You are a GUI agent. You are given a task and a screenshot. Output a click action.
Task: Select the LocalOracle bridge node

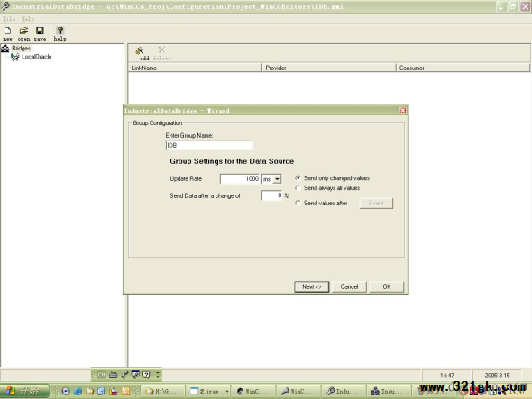(36, 57)
